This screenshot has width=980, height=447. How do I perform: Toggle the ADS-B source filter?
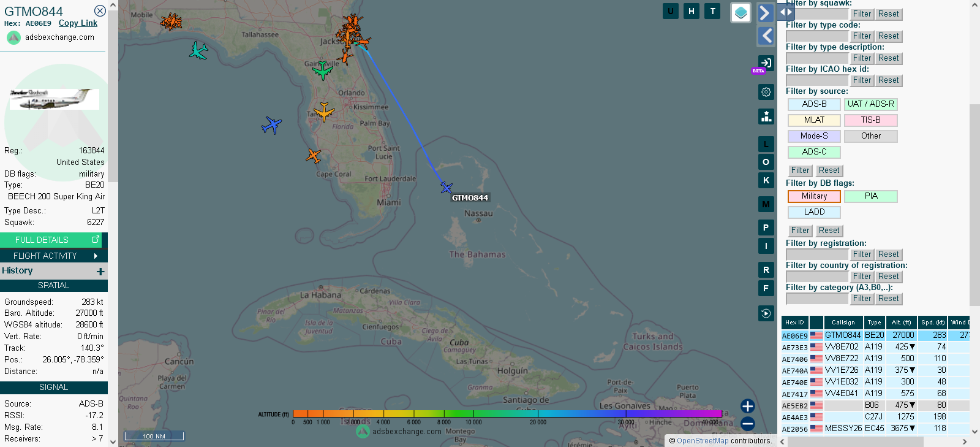814,104
